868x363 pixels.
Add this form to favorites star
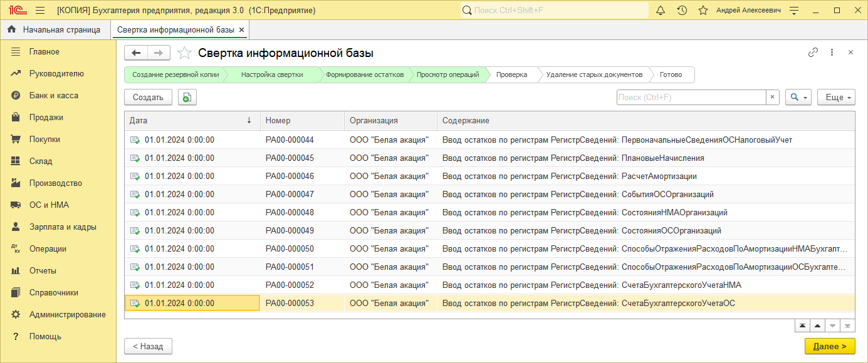pyautogui.click(x=184, y=53)
